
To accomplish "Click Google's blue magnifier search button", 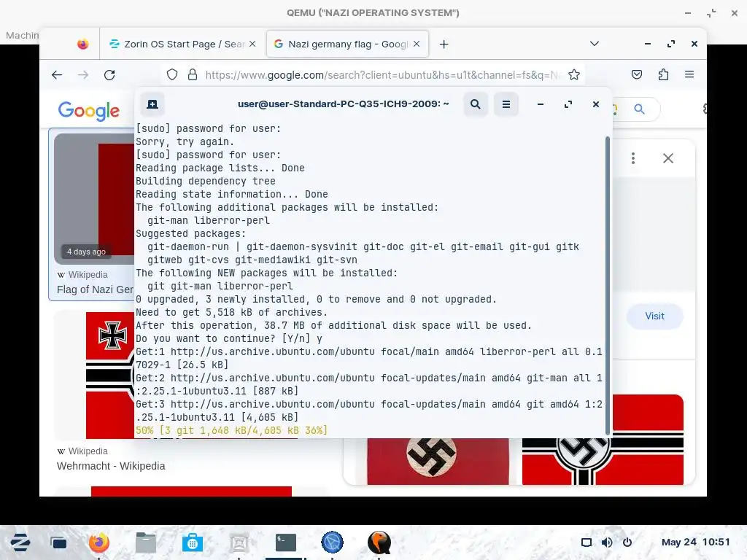I will coord(639,109).
